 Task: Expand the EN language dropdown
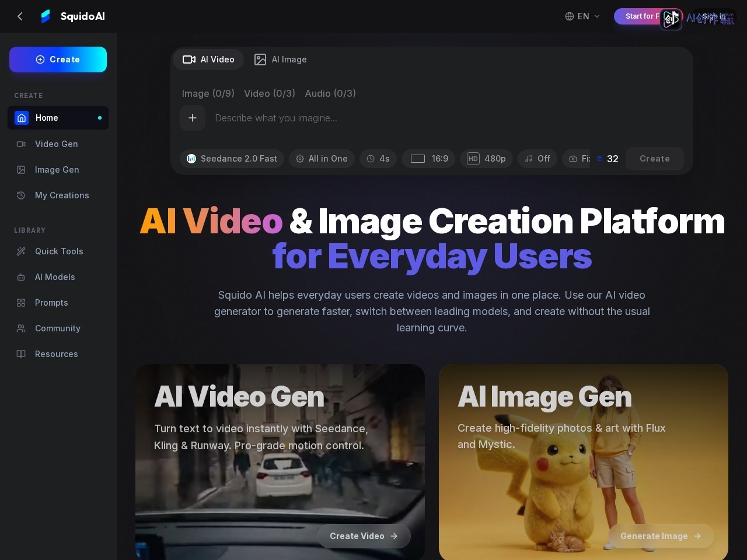[582, 16]
